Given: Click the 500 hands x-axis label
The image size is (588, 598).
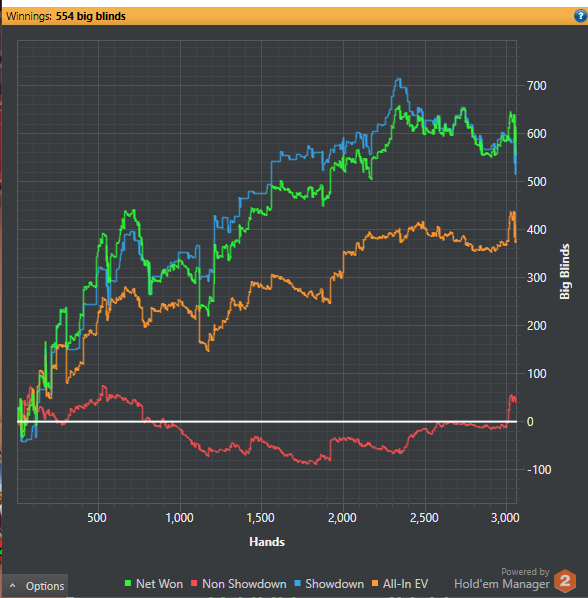Looking at the screenshot, I should [96, 518].
